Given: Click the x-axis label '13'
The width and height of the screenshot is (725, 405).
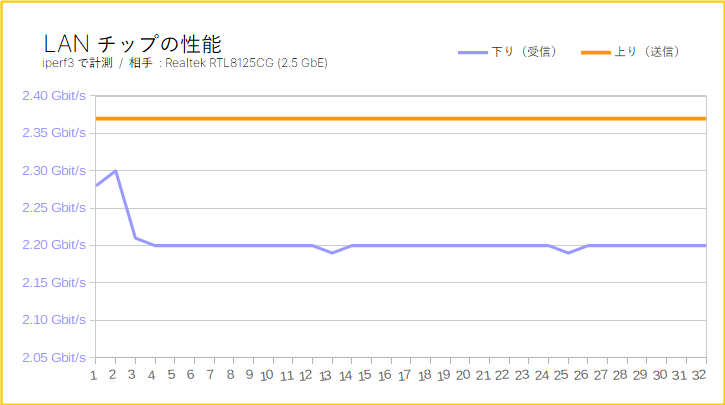Looking at the screenshot, I should tap(326, 375).
